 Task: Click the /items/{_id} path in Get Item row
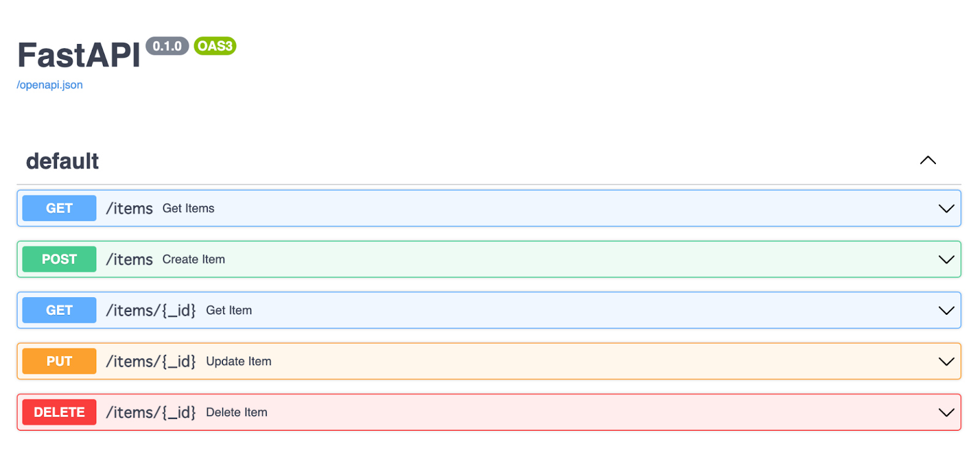[x=151, y=311]
